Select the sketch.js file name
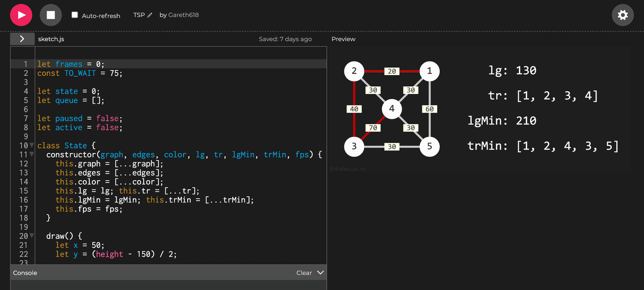 click(x=51, y=39)
